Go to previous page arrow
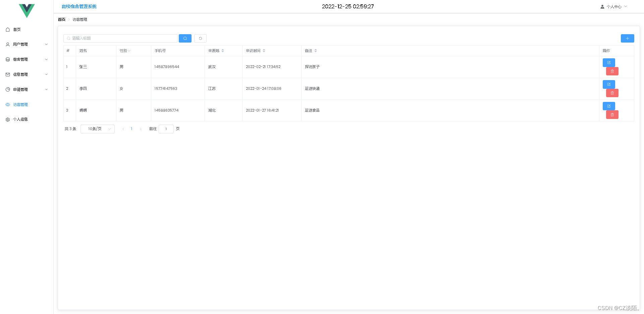This screenshot has height=314, width=644. (x=123, y=129)
